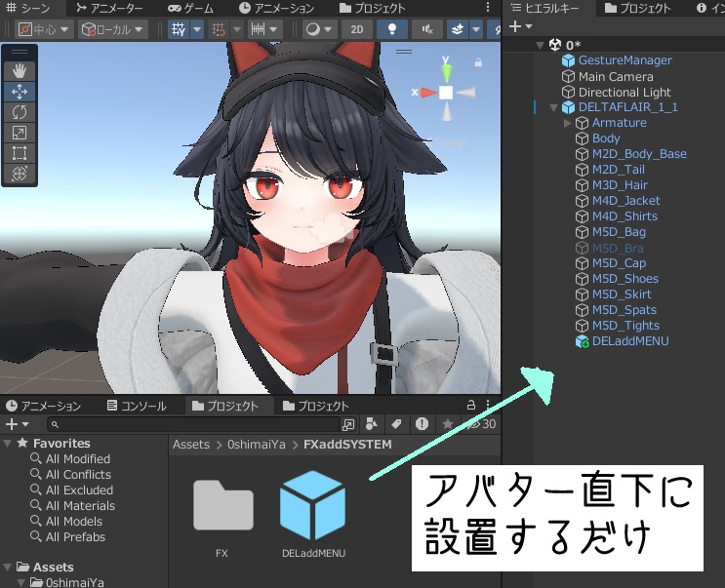Click the open in search window icon
This screenshot has width=725, height=588.
[x=347, y=424]
